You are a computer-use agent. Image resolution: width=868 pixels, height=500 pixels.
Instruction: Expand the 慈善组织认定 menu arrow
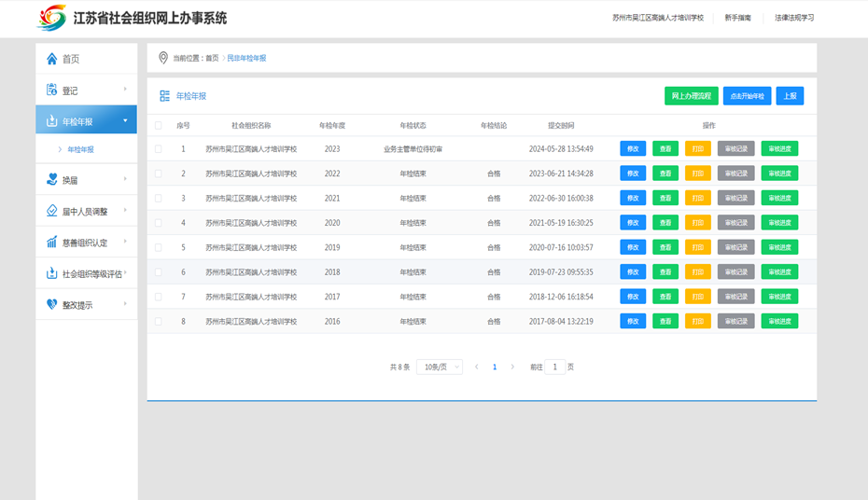(125, 242)
